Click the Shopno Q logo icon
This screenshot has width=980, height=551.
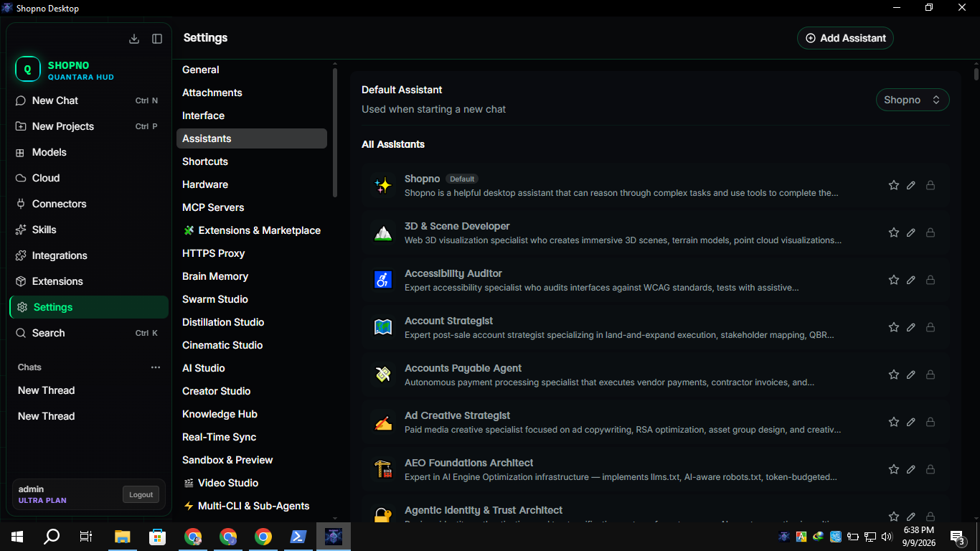coord(28,70)
